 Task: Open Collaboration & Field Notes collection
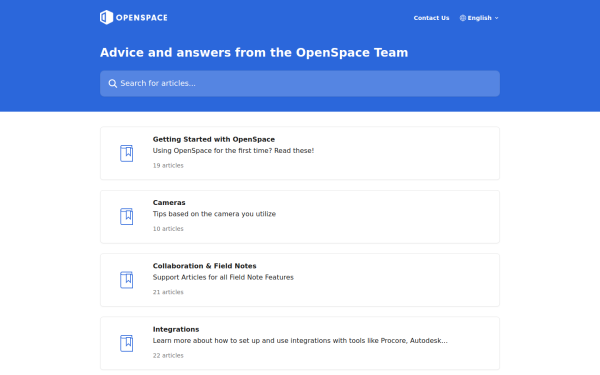pyautogui.click(x=300, y=280)
